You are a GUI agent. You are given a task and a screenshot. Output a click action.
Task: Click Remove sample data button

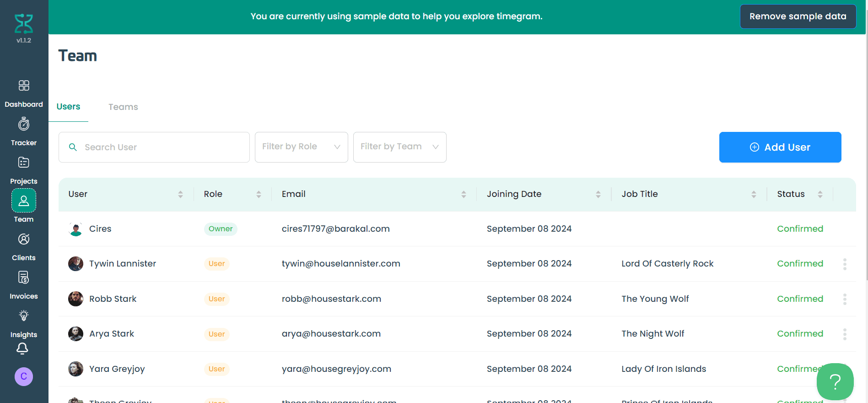point(798,16)
